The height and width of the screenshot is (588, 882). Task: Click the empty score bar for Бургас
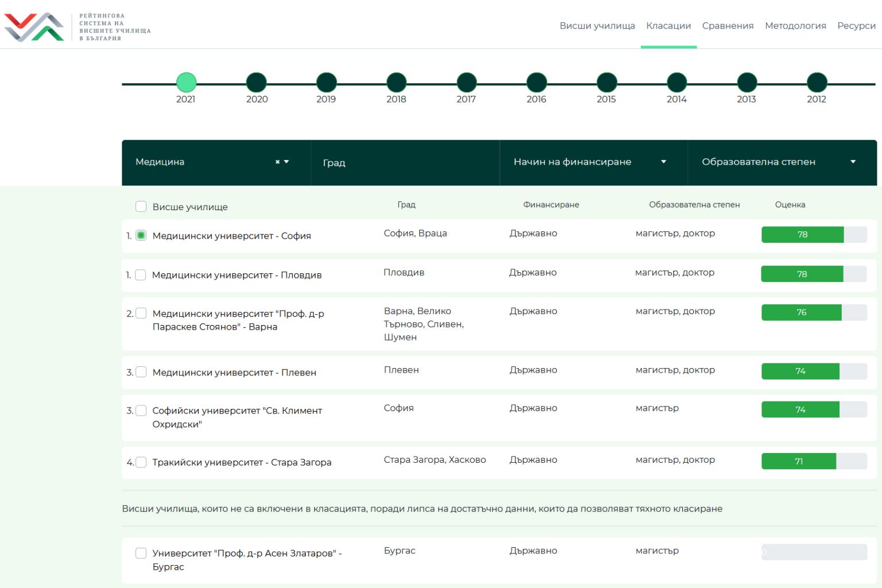[814, 552]
